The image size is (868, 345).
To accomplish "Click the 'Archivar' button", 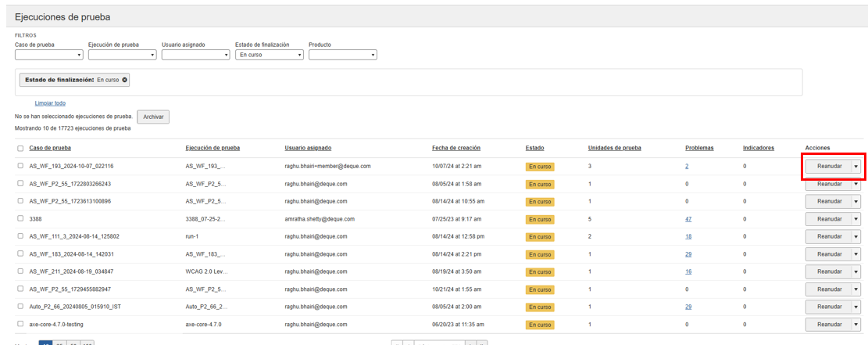I will tap(153, 117).
